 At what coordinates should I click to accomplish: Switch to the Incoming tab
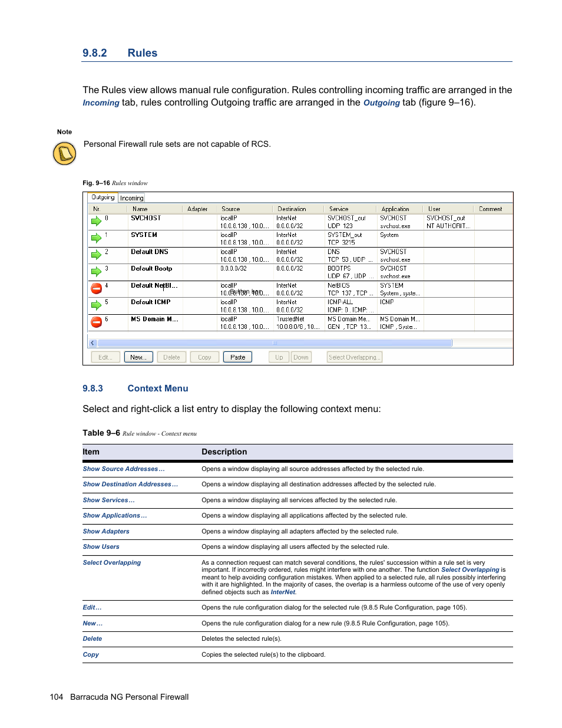(132, 198)
